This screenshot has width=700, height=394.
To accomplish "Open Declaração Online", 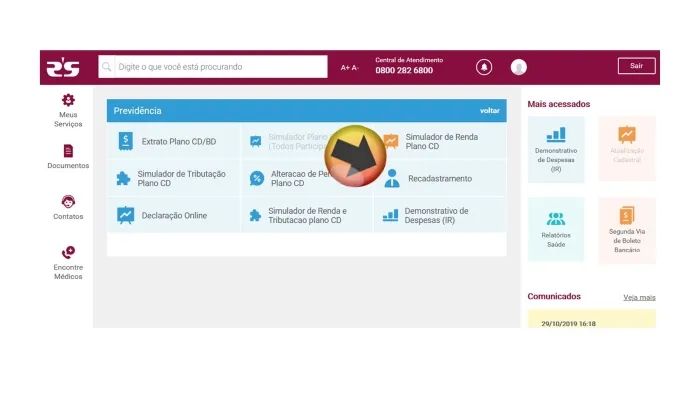I will pos(174,216).
